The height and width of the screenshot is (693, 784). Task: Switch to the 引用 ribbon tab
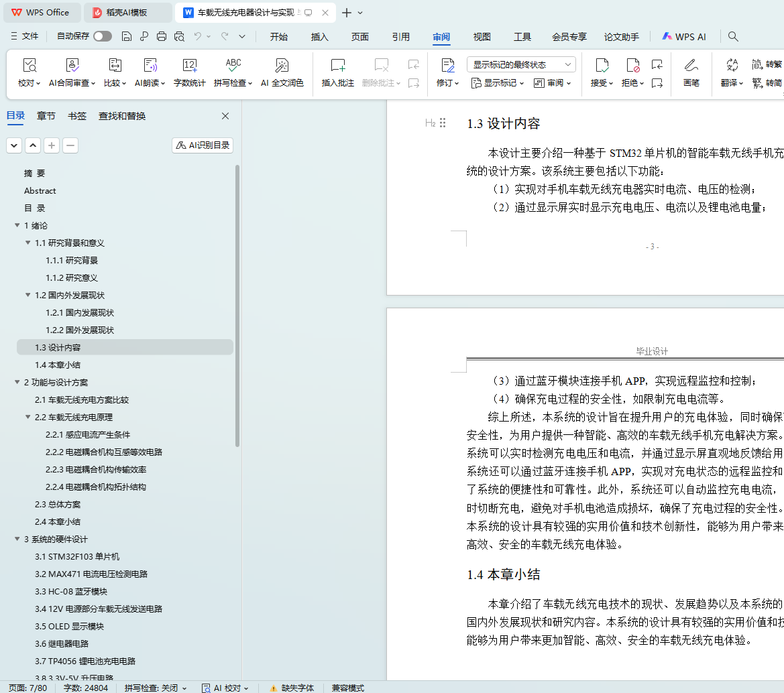pos(400,37)
